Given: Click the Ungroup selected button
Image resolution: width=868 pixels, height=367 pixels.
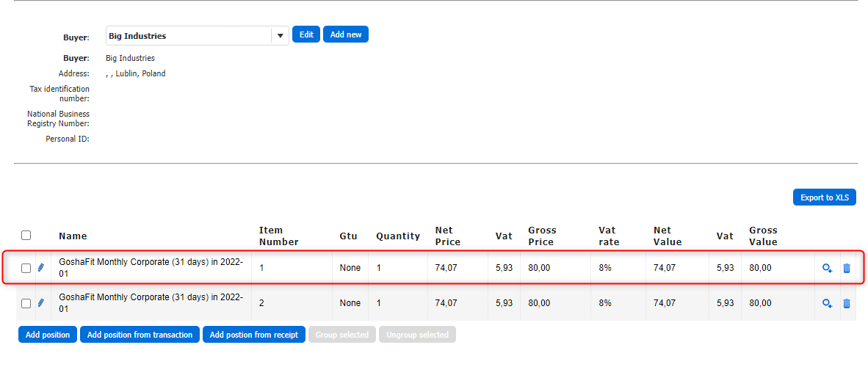Looking at the screenshot, I should tap(417, 335).
